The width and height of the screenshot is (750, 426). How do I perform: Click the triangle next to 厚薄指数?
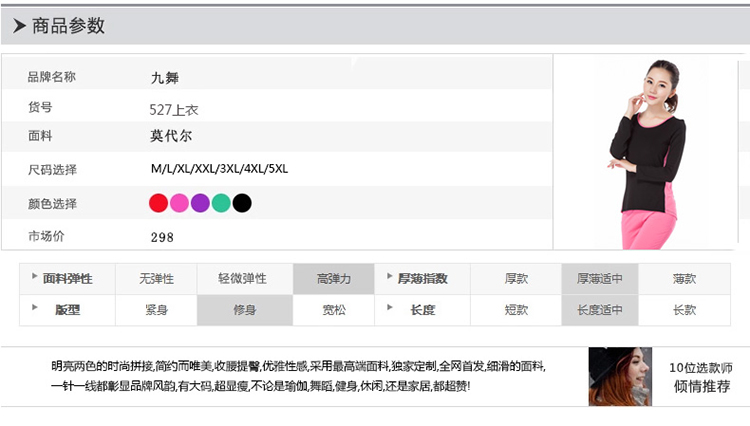tap(389, 276)
